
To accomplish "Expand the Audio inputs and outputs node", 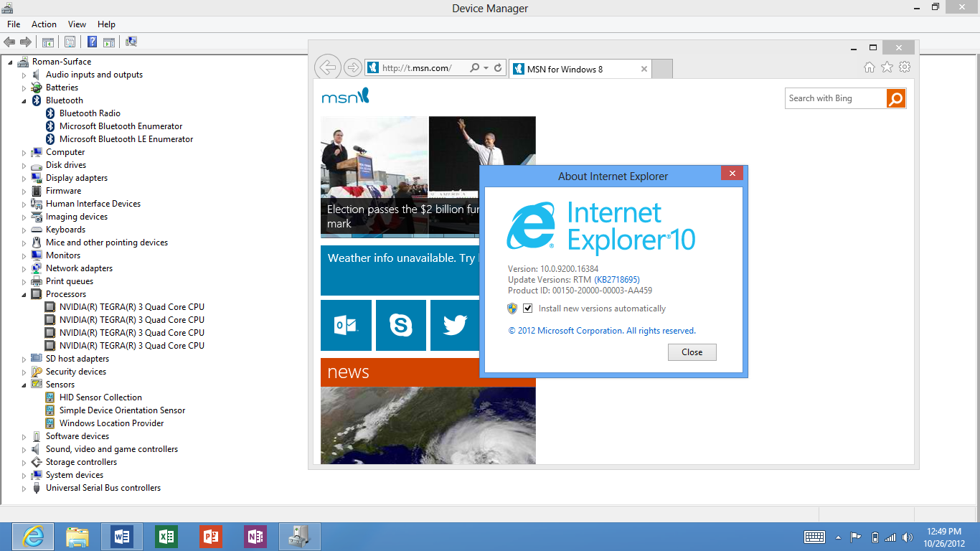I will point(24,75).
